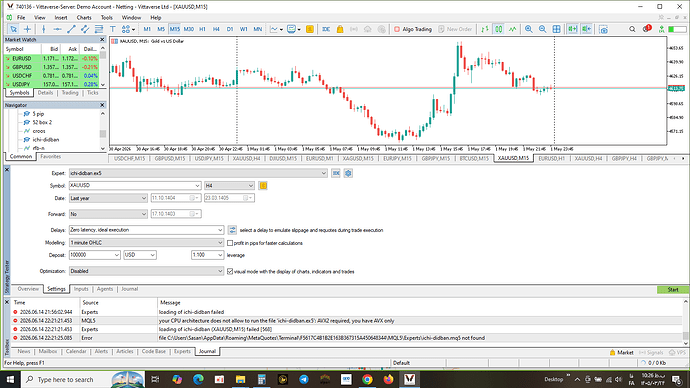Click the Deposit amount field
Image resolution: width=690 pixels, height=388 pixels.
click(x=95, y=255)
